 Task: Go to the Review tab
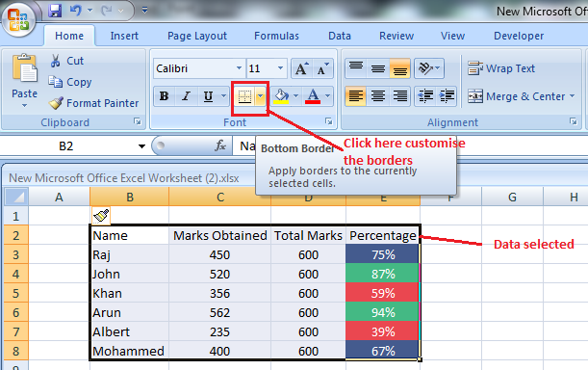point(396,36)
